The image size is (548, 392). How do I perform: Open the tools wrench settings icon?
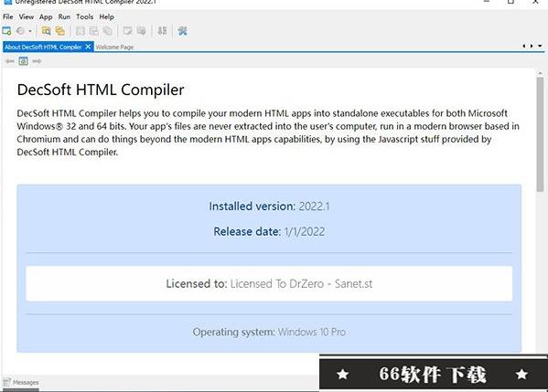tap(182, 31)
